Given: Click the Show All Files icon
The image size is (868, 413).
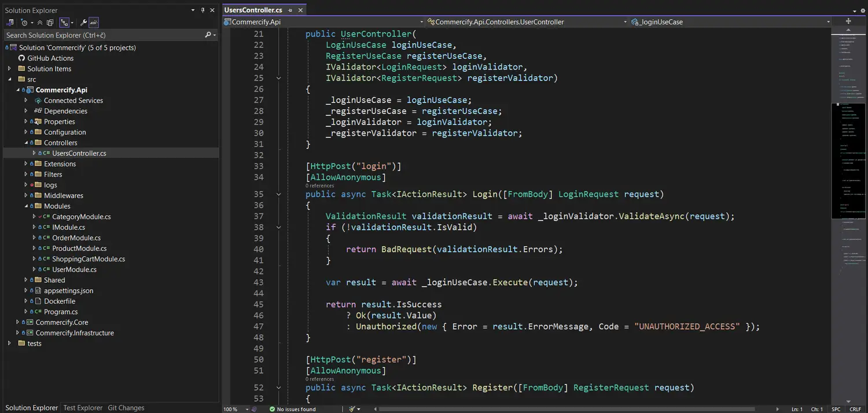Looking at the screenshot, I should [x=50, y=23].
